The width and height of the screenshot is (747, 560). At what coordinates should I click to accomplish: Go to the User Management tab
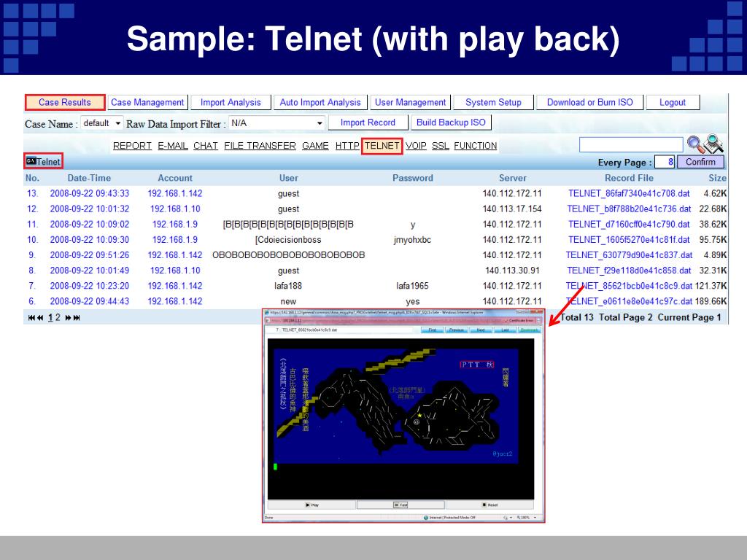click(410, 102)
